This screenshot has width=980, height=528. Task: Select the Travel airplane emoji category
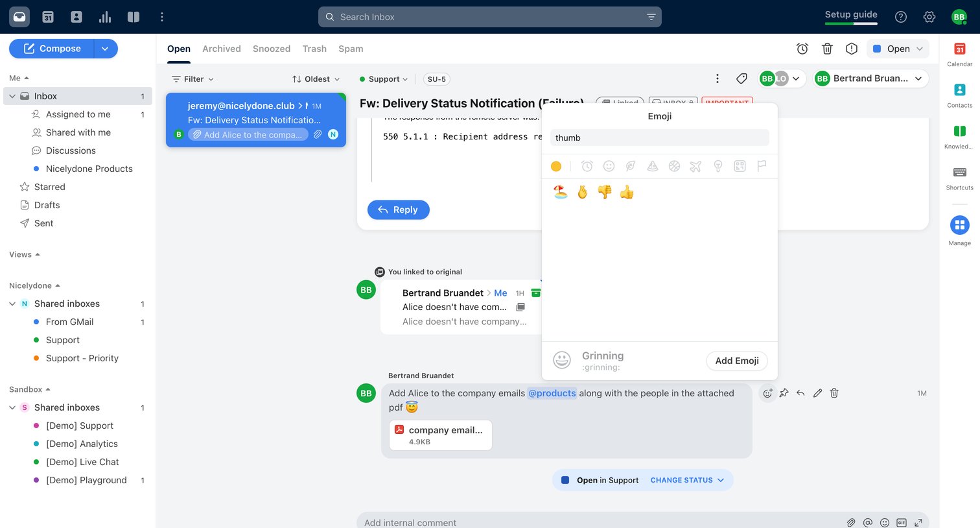pyautogui.click(x=695, y=166)
